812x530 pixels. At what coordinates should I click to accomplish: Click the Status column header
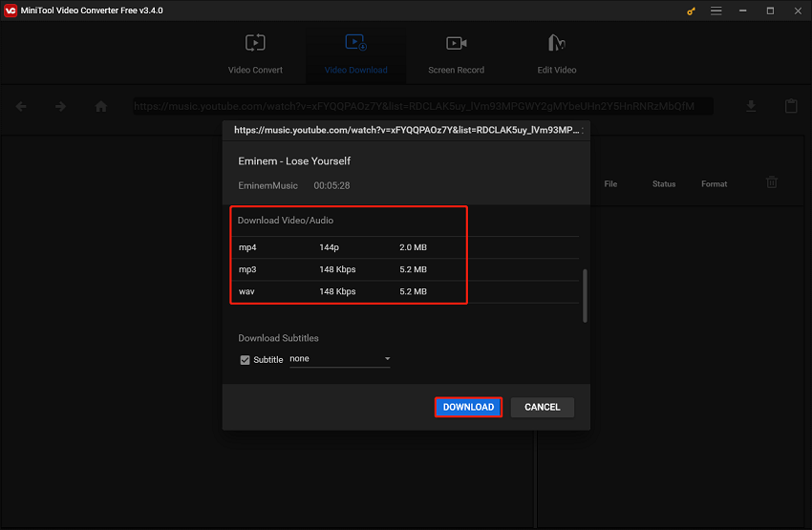coord(664,183)
